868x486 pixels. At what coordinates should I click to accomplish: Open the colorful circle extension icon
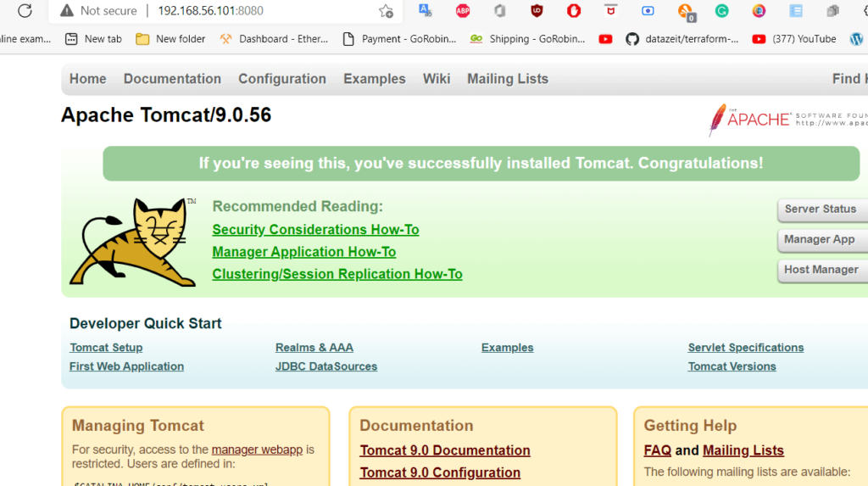pyautogui.click(x=759, y=11)
